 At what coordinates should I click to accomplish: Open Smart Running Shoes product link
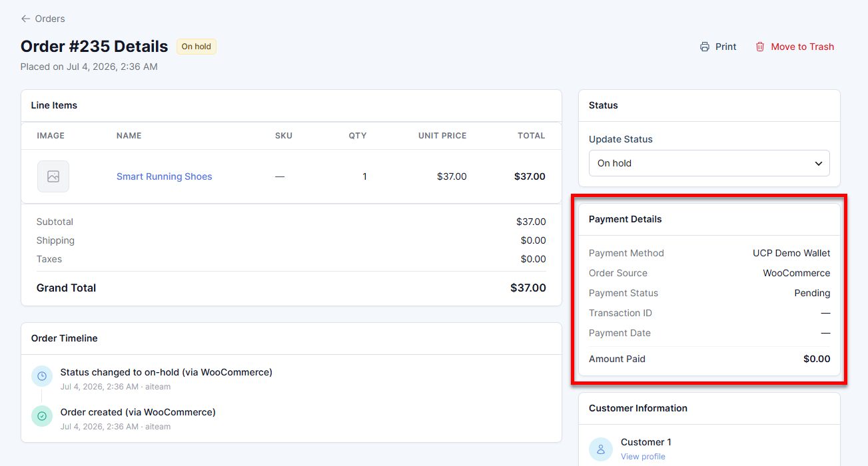point(164,176)
